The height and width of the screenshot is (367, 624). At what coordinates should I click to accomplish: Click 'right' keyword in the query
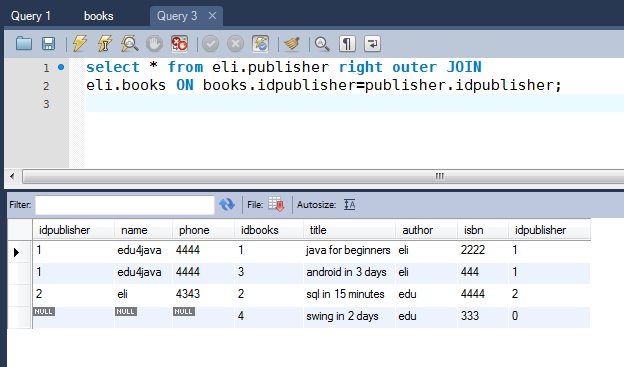coord(361,67)
